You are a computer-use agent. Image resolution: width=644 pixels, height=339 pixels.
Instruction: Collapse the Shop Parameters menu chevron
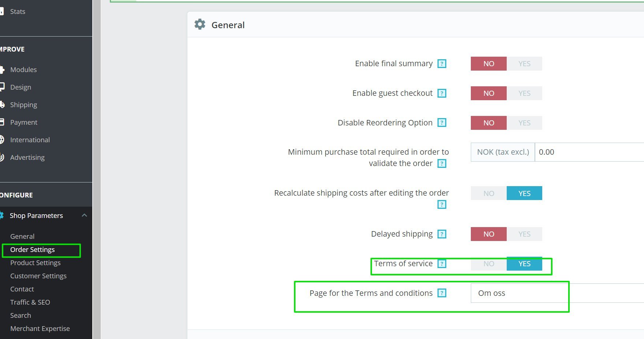[x=84, y=215]
